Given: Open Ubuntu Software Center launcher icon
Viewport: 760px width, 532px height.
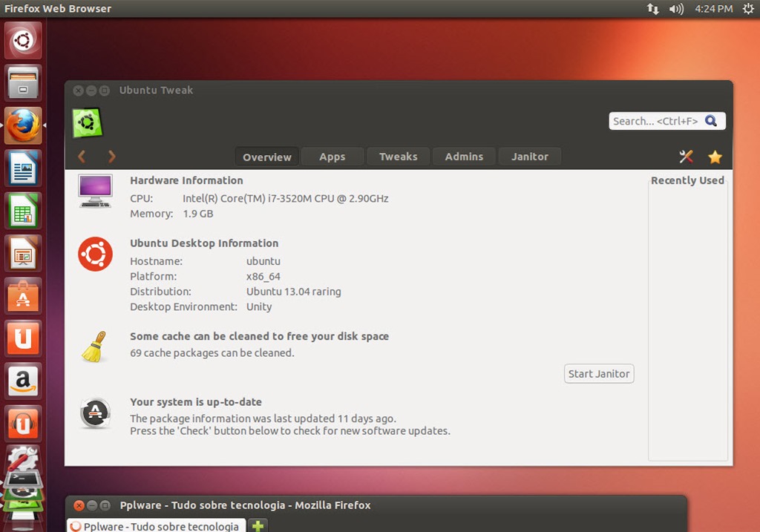Looking at the screenshot, I should pyautogui.click(x=23, y=296).
